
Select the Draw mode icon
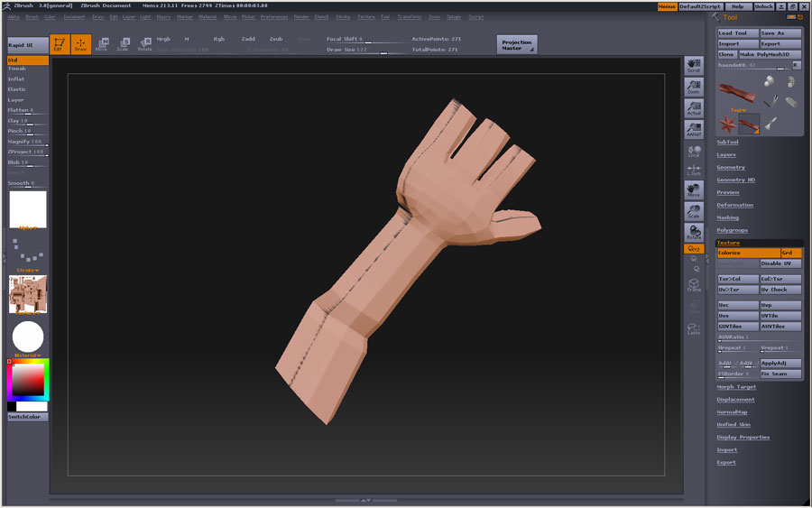click(81, 44)
